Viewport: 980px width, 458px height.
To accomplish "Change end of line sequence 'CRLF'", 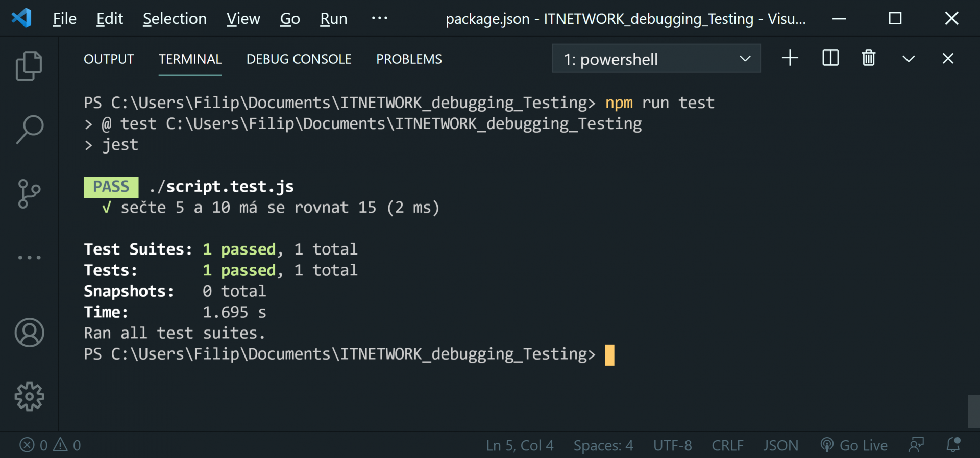I will [727, 445].
